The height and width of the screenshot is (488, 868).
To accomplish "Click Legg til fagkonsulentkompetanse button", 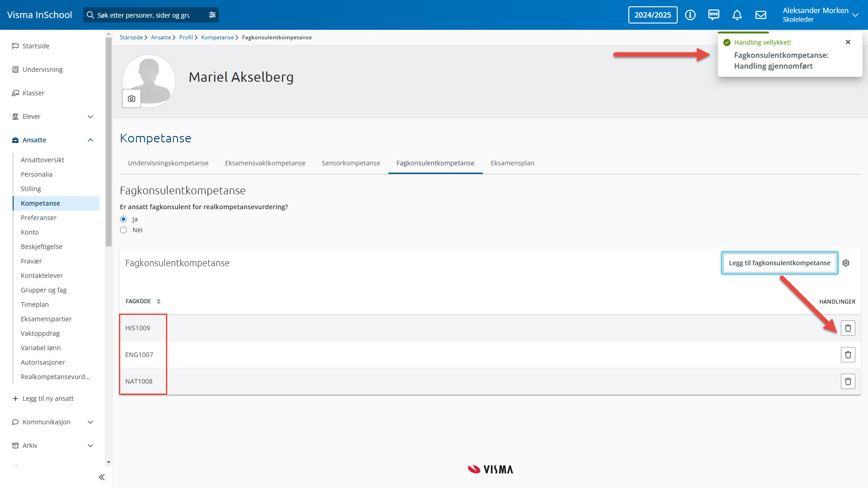I will coord(779,263).
